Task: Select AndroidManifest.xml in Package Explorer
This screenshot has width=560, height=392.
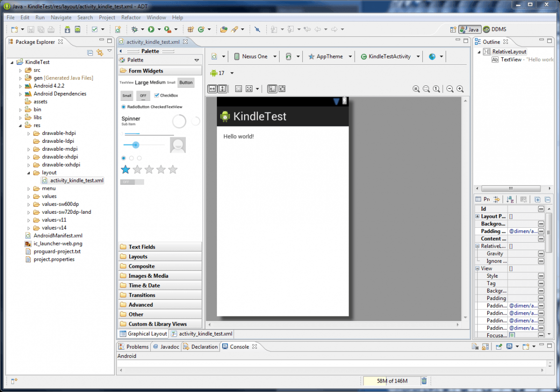Action: (58, 236)
